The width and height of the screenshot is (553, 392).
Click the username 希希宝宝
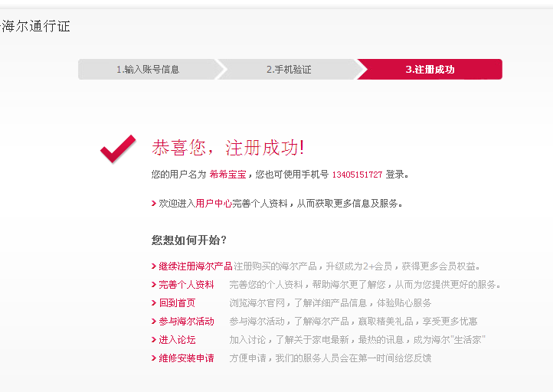coord(227,175)
